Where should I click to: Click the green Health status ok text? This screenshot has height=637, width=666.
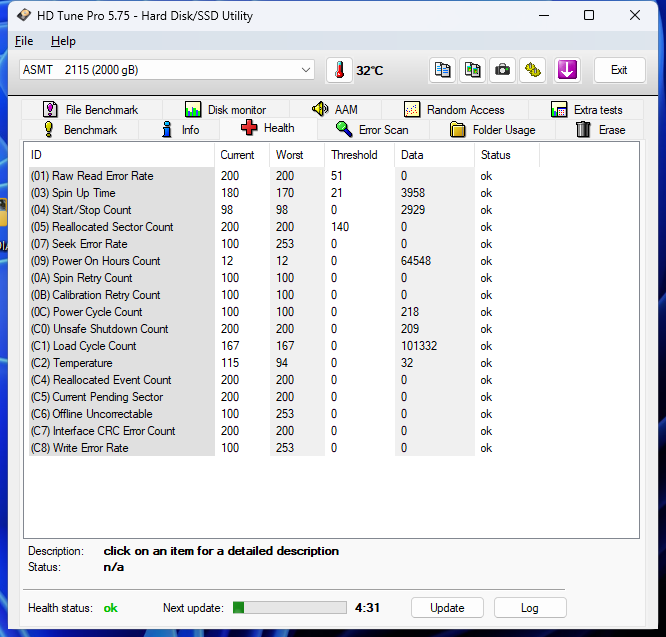tap(110, 608)
